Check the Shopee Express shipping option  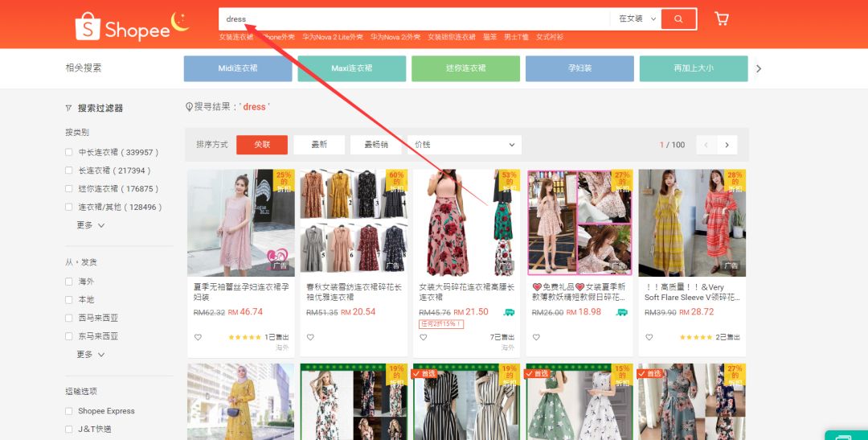point(68,411)
